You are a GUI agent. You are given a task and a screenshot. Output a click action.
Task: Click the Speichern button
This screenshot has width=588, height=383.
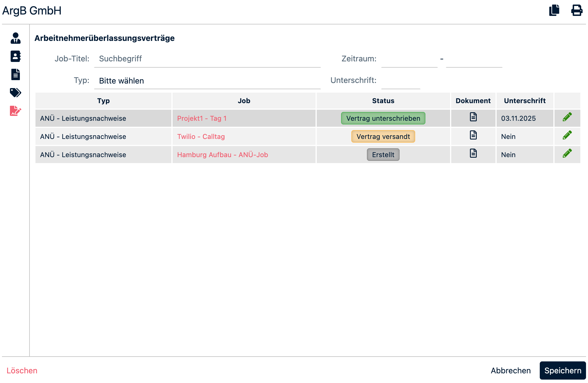(x=562, y=370)
